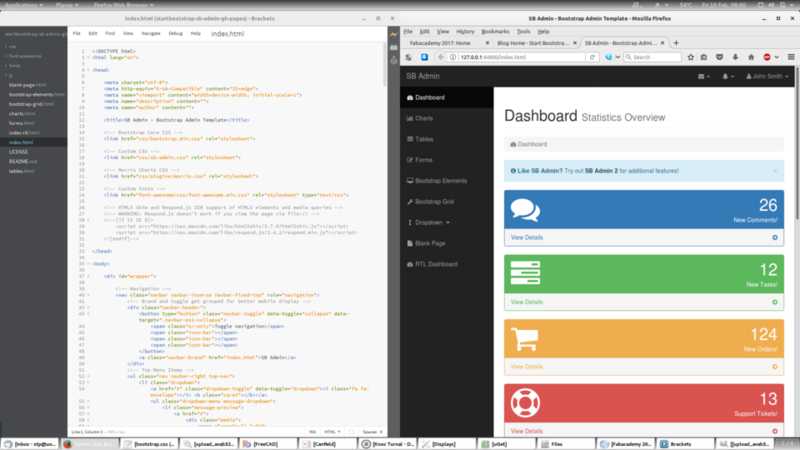Close the Fabacademy 2017 Home tab
The image size is (800, 450).
pos(487,43)
